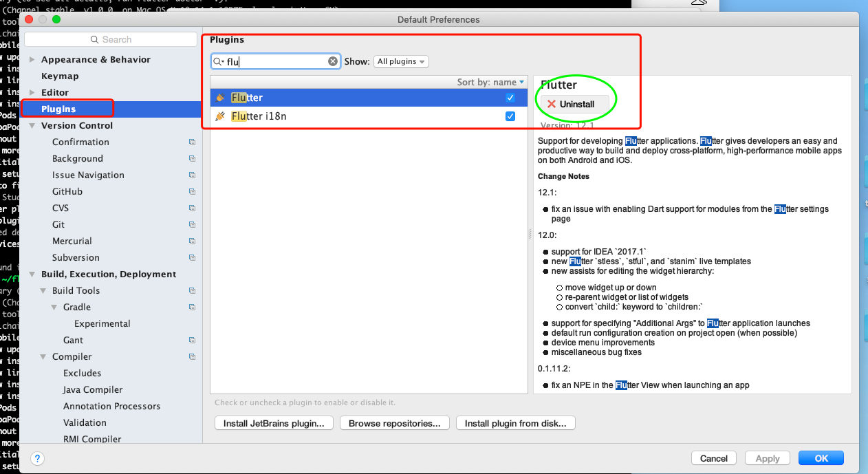
Task: Select Background under Version Control
Action: point(78,159)
